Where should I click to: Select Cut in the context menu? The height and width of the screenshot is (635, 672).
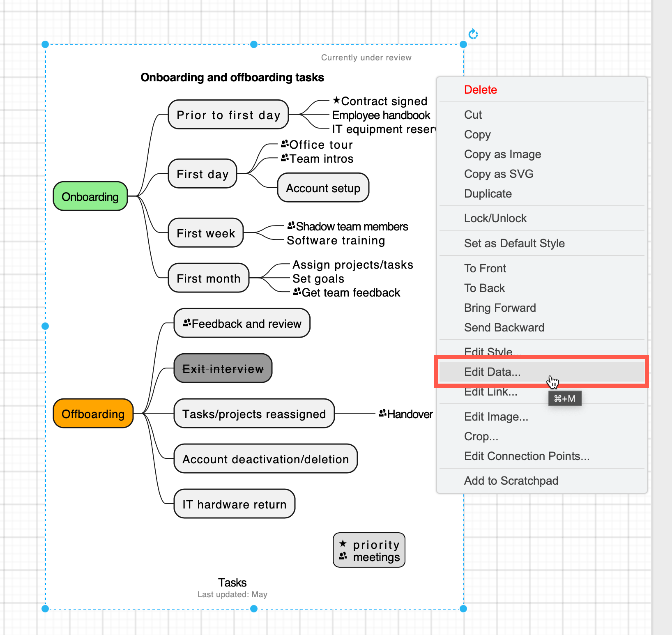tap(473, 115)
